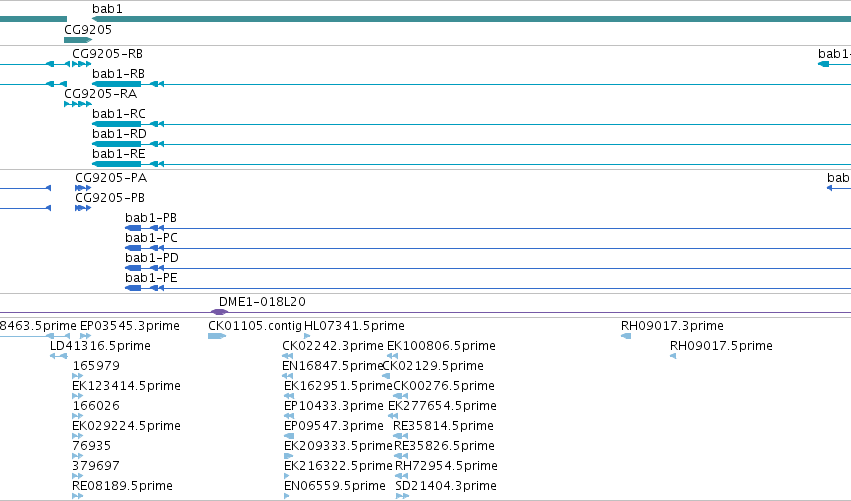The width and height of the screenshot is (851, 501).
Task: Click the EP10433.3prime EST label
Action: (x=334, y=406)
